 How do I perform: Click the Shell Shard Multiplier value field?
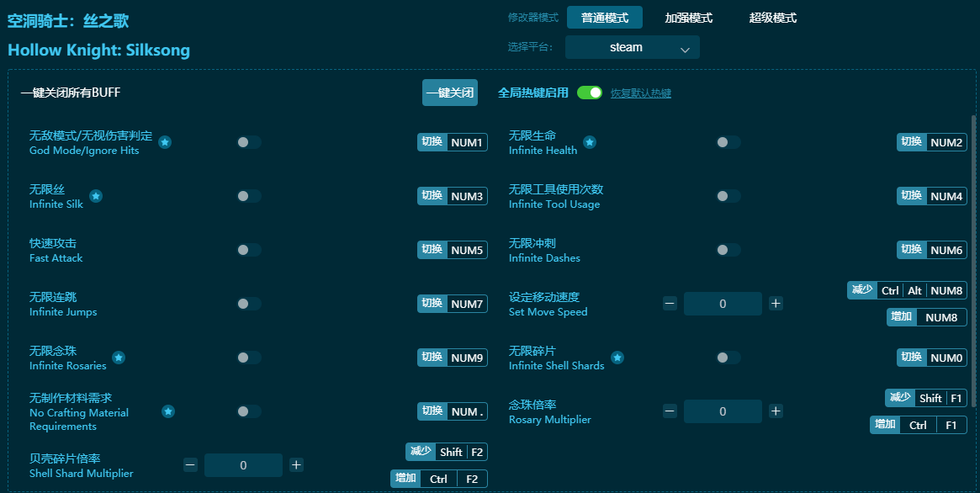(x=243, y=465)
